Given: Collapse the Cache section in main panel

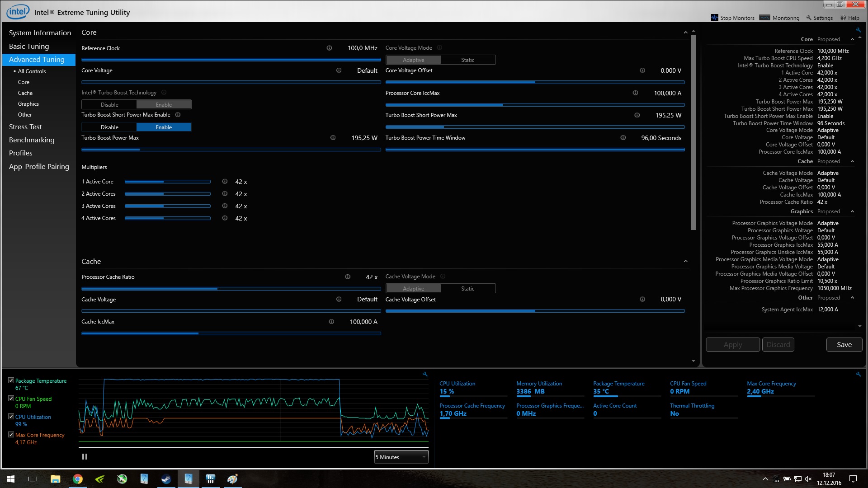Looking at the screenshot, I should click(x=685, y=262).
